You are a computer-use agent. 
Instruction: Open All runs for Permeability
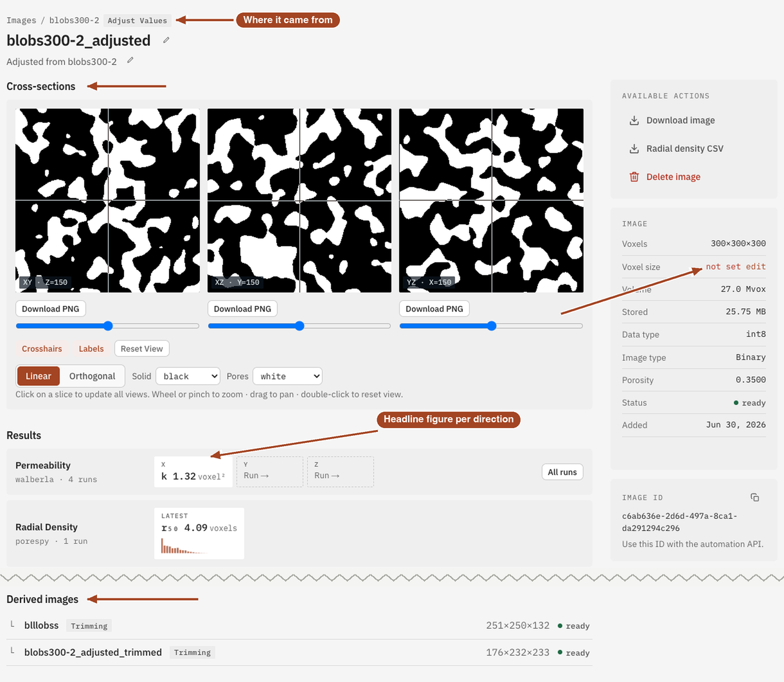(x=562, y=472)
